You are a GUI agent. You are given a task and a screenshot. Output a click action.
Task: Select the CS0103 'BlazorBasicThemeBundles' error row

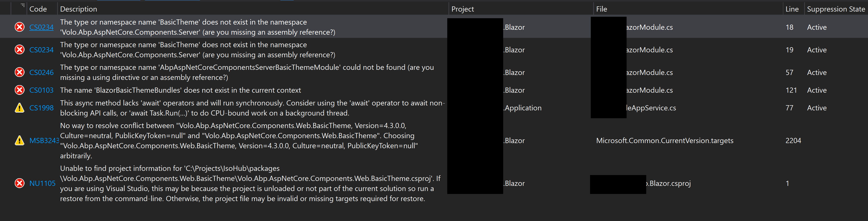coord(236,90)
